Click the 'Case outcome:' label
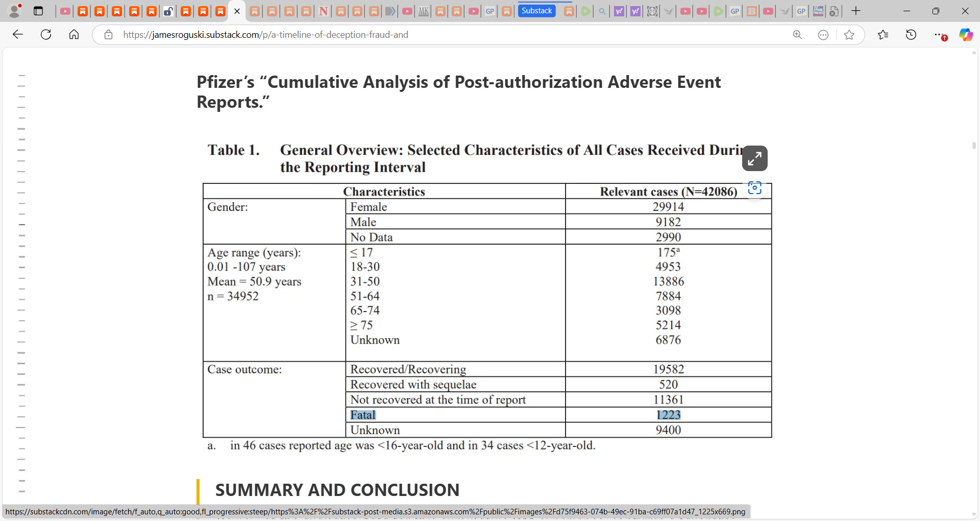Viewport: 980px width, 521px height. point(244,369)
